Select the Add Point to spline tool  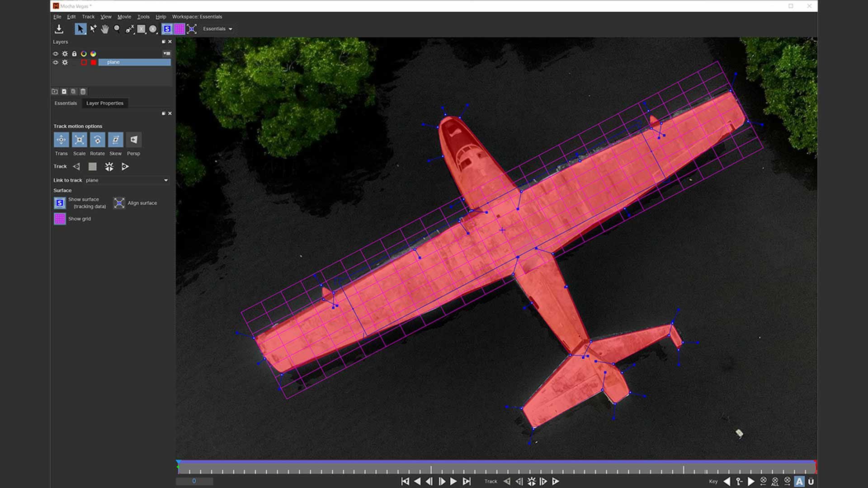tap(93, 29)
